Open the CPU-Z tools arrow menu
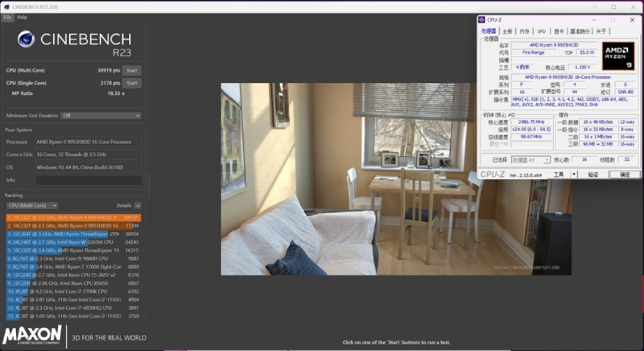644x351 pixels. tap(574, 175)
